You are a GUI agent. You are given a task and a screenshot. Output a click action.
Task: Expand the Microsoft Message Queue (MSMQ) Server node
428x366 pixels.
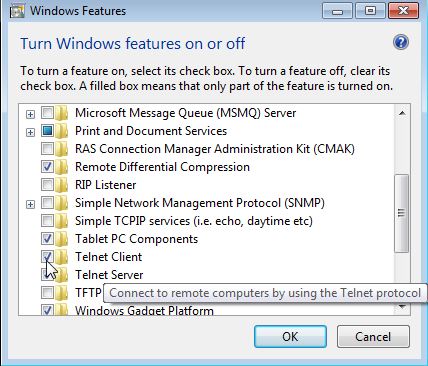pos(30,114)
